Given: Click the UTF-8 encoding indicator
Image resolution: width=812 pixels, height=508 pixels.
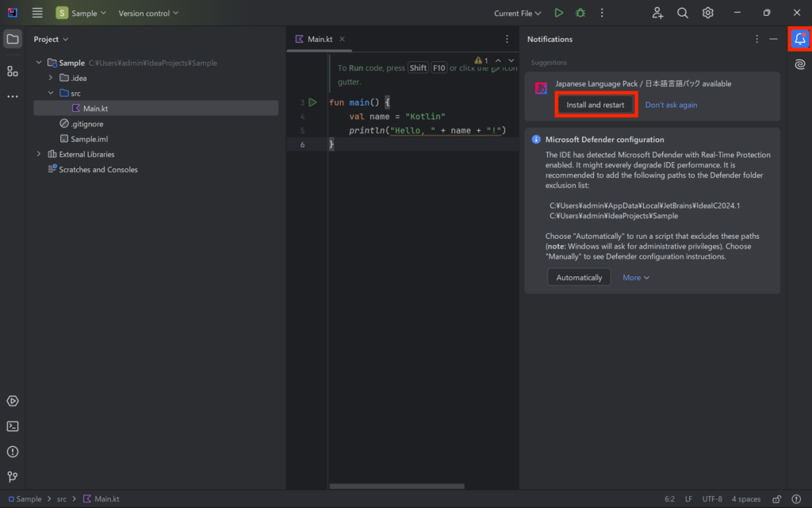Looking at the screenshot, I should coord(712,499).
